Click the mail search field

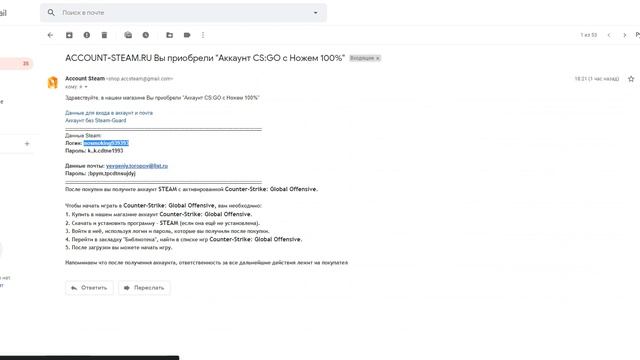click(x=183, y=13)
